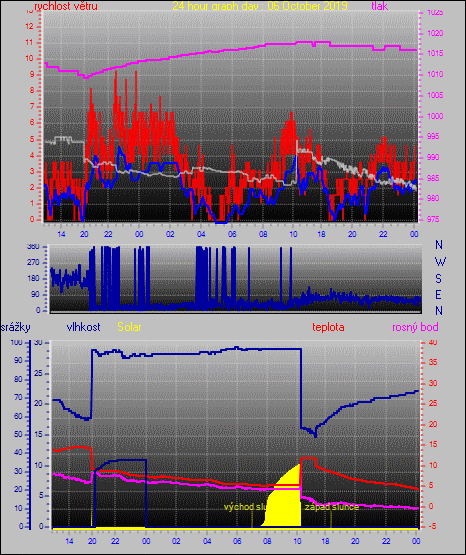The height and width of the screenshot is (555, 466).
Task: Click the time label 04 under bottom graph
Action: [207, 541]
